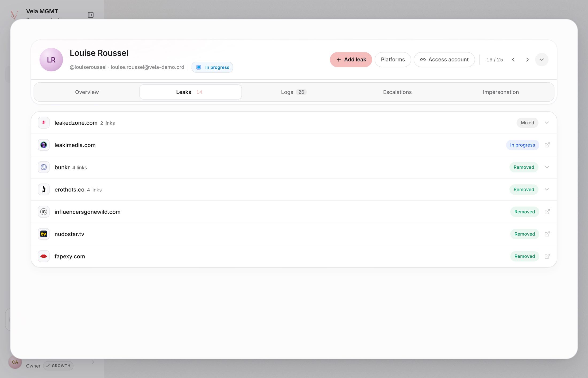Expand the leakedzone.com links row
This screenshot has width=588, height=378.
tap(294, 123)
